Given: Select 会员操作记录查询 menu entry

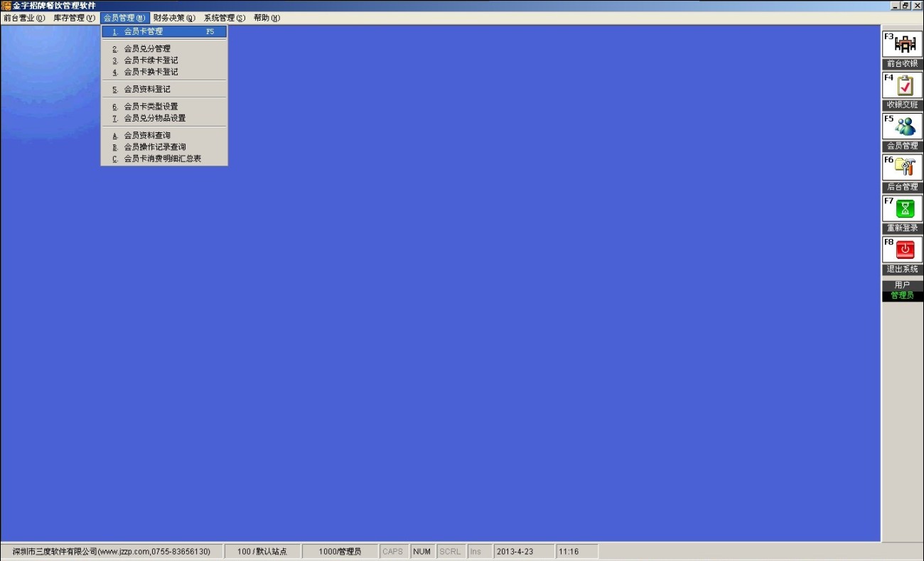Looking at the screenshot, I should coord(164,147).
